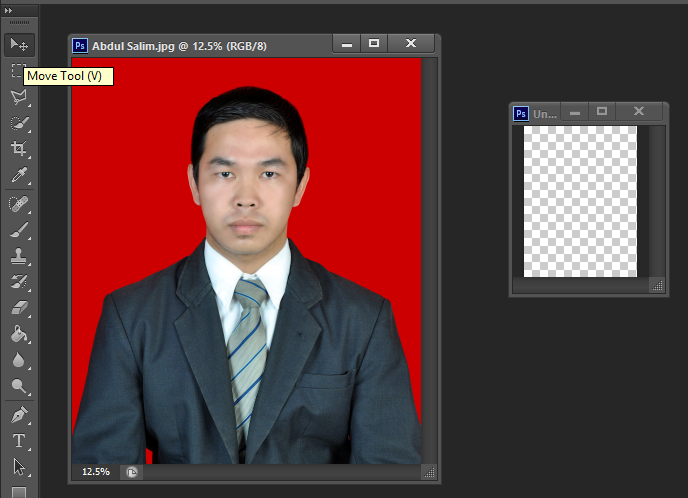This screenshot has width=688, height=498.
Task: Click the Ps icon in Untitled window title bar
Action: click(x=521, y=114)
